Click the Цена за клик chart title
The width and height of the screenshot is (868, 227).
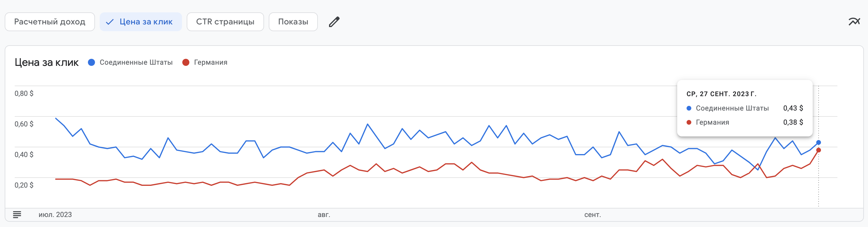coord(46,62)
